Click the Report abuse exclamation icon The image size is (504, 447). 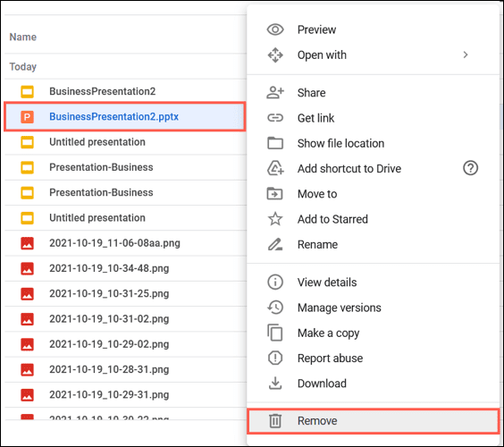pyautogui.click(x=275, y=358)
